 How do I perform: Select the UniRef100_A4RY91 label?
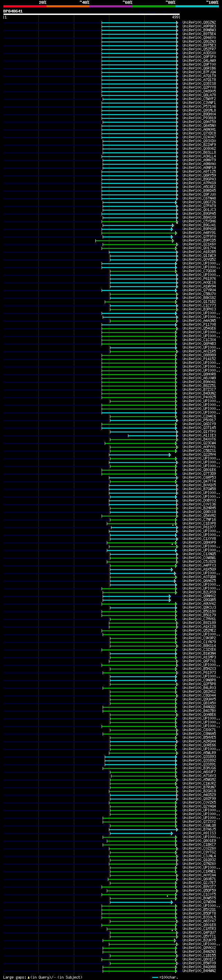tap(199, 233)
